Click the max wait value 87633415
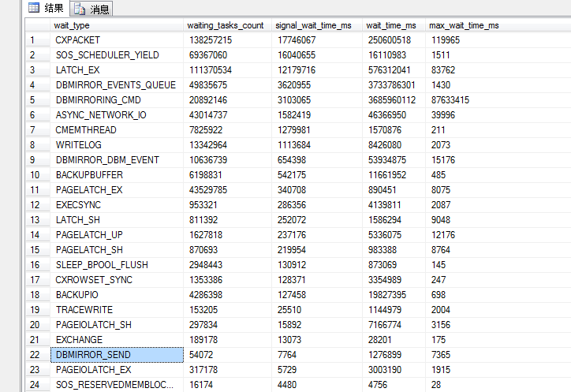571x392 pixels. [x=451, y=100]
